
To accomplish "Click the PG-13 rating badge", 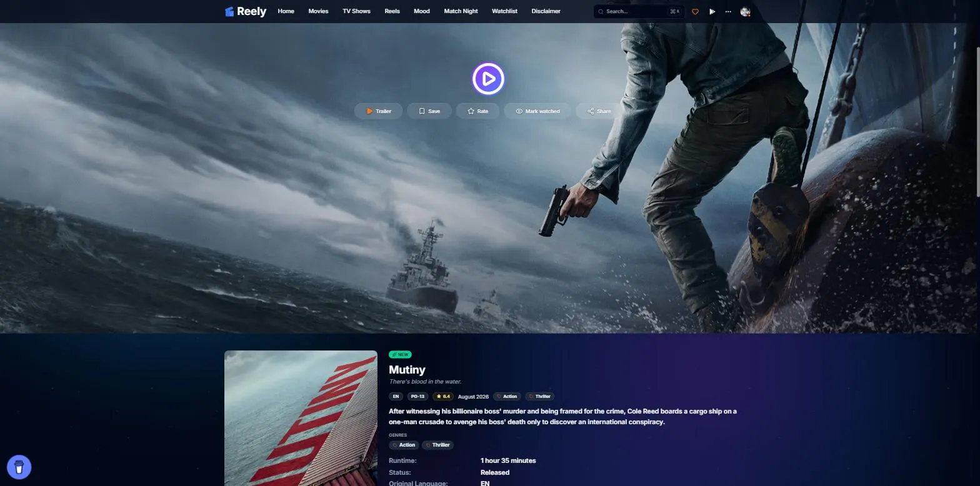I will [x=417, y=397].
